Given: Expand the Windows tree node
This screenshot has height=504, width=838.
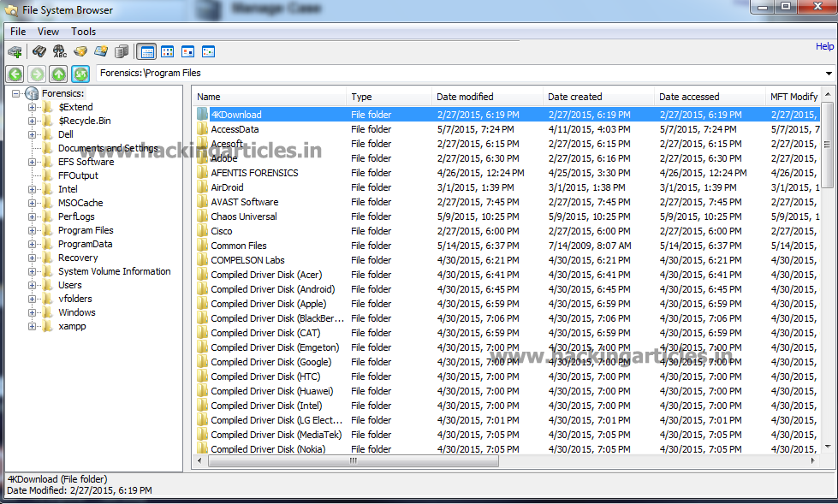Looking at the screenshot, I should coord(32,312).
